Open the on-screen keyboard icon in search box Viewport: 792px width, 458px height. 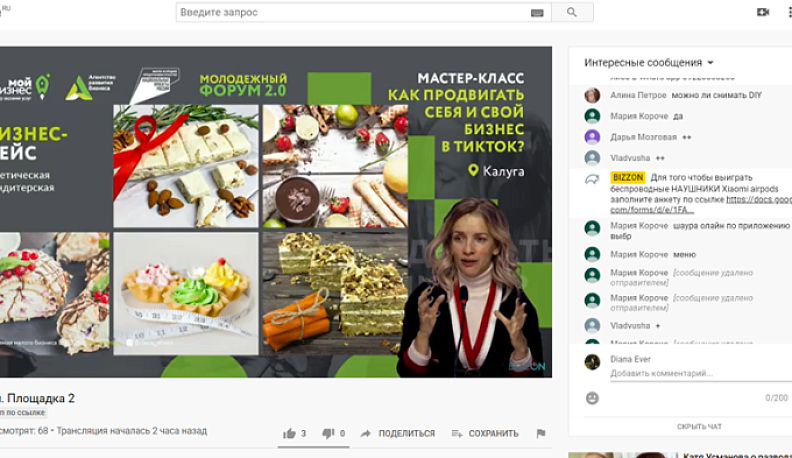click(x=537, y=13)
